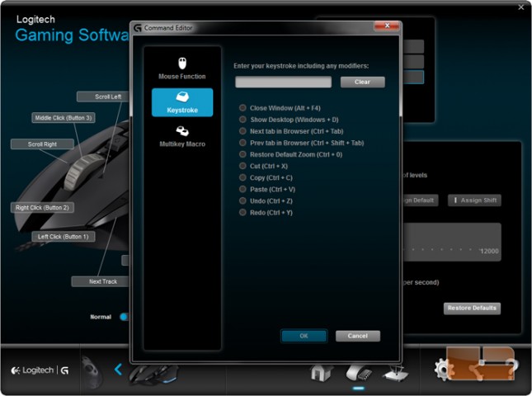Choose Next tab in Browser option
This screenshot has width=532, height=396.
[291, 131]
